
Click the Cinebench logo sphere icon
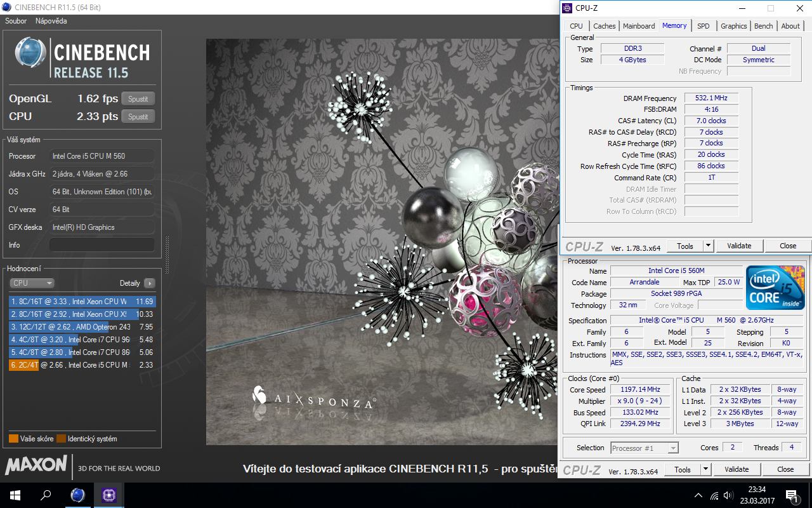[x=30, y=53]
